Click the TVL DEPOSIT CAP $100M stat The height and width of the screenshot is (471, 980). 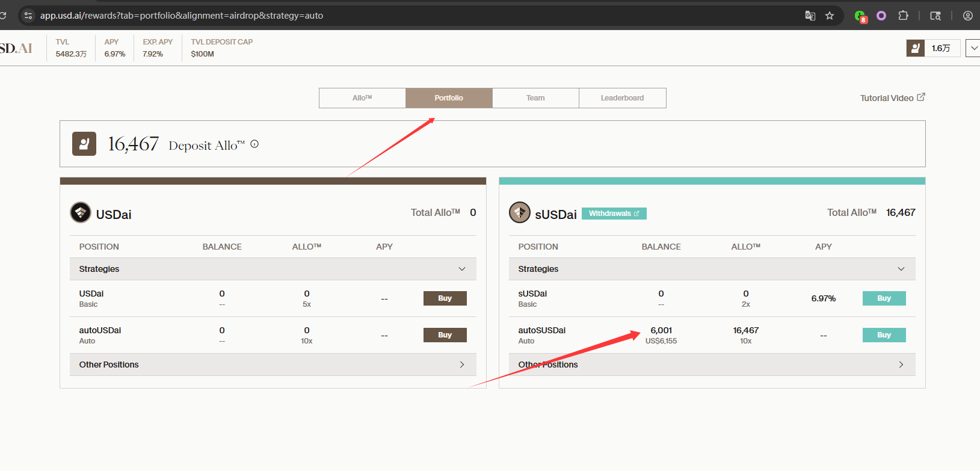pyautogui.click(x=221, y=48)
